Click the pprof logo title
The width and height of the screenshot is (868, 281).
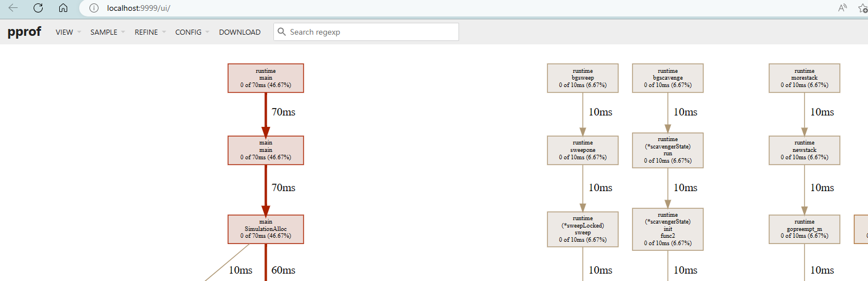[24, 32]
